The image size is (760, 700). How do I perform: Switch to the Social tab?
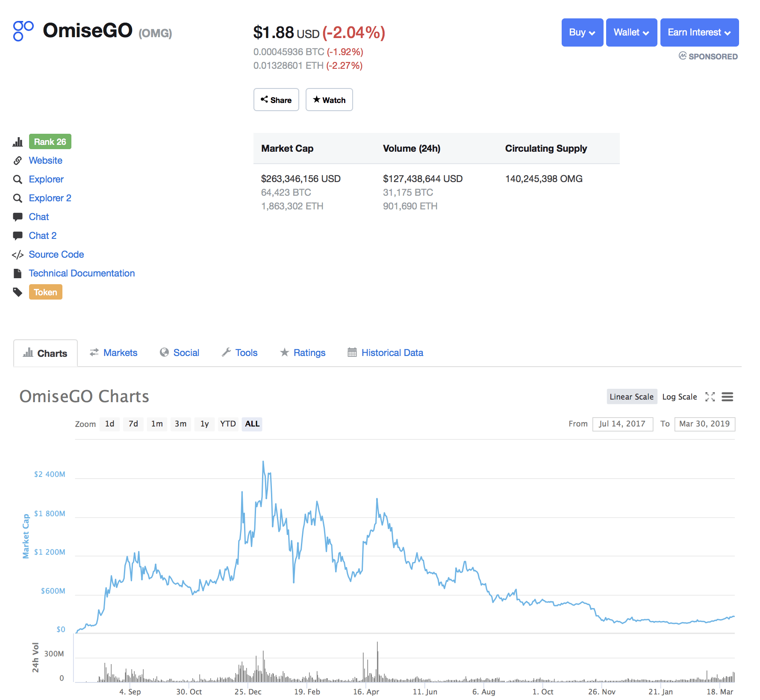click(x=180, y=353)
